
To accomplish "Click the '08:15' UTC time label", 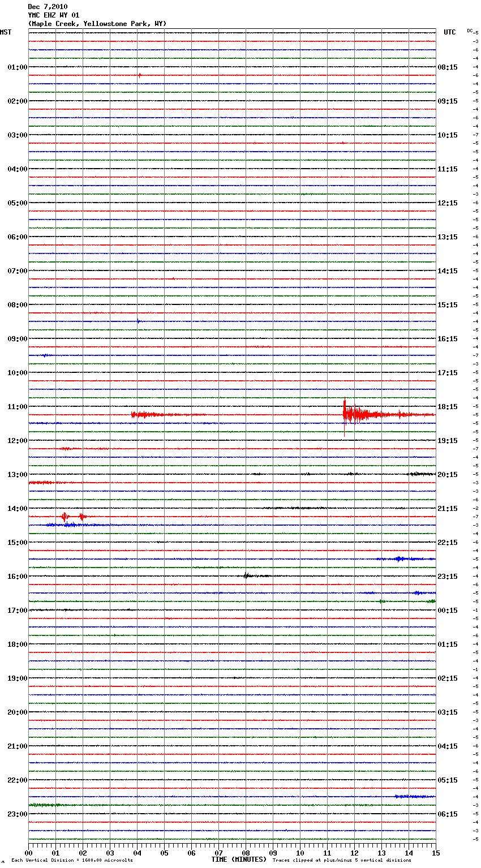I will (448, 67).
